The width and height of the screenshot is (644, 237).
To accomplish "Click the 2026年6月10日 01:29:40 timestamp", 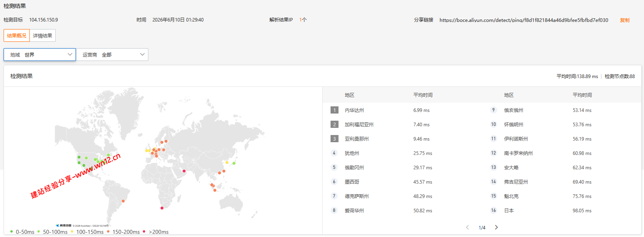I will pos(178,20).
